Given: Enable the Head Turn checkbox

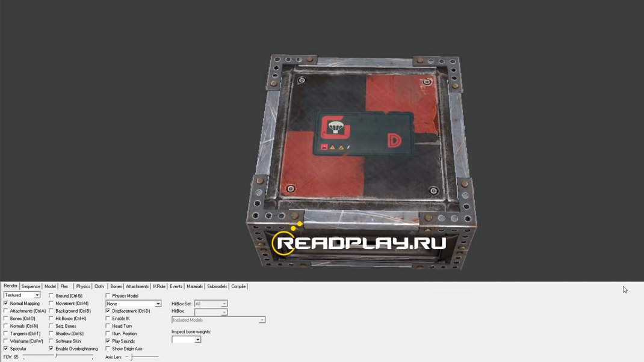Looking at the screenshot, I should pyautogui.click(x=108, y=326).
